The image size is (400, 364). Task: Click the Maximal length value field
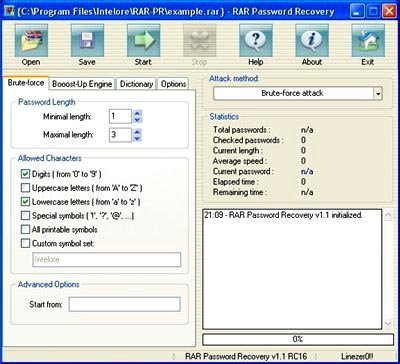pyautogui.click(x=120, y=135)
